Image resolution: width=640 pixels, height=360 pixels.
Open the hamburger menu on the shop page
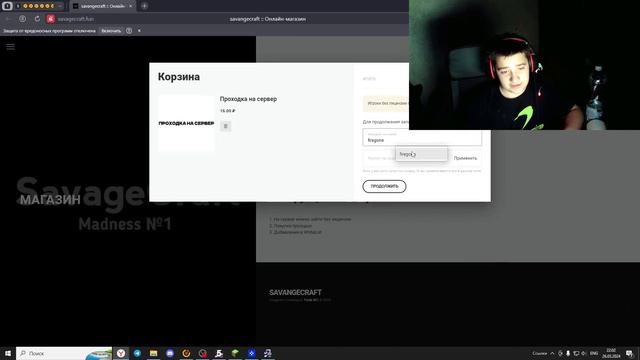10,47
